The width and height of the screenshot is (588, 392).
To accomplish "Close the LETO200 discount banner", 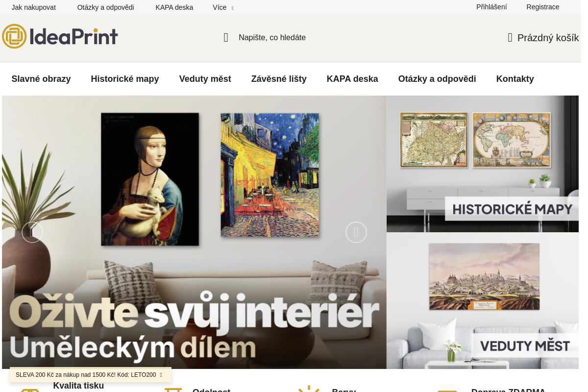I will click(x=161, y=375).
